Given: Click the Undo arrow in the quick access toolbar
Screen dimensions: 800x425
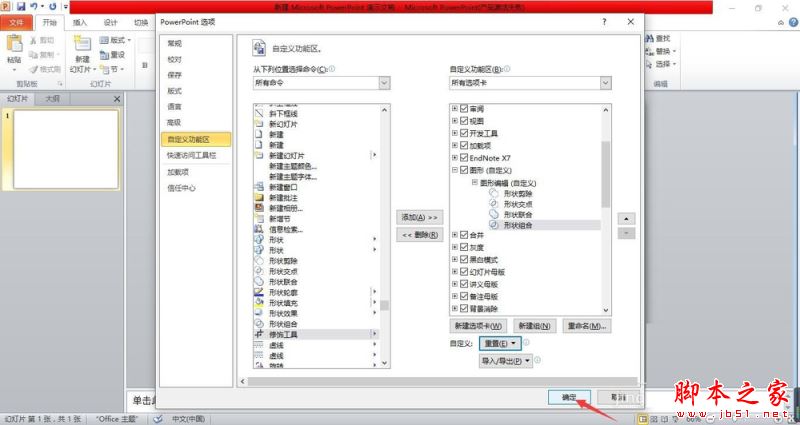Looking at the screenshot, I should point(34,7).
